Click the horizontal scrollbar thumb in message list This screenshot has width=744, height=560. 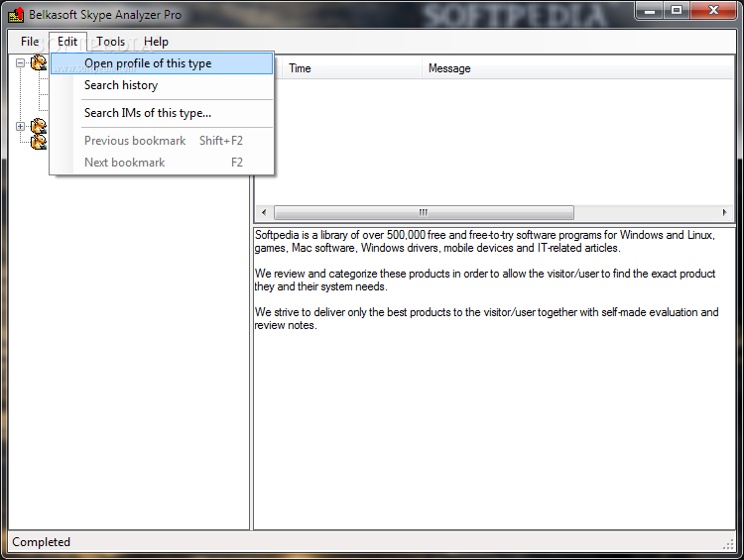point(424,212)
